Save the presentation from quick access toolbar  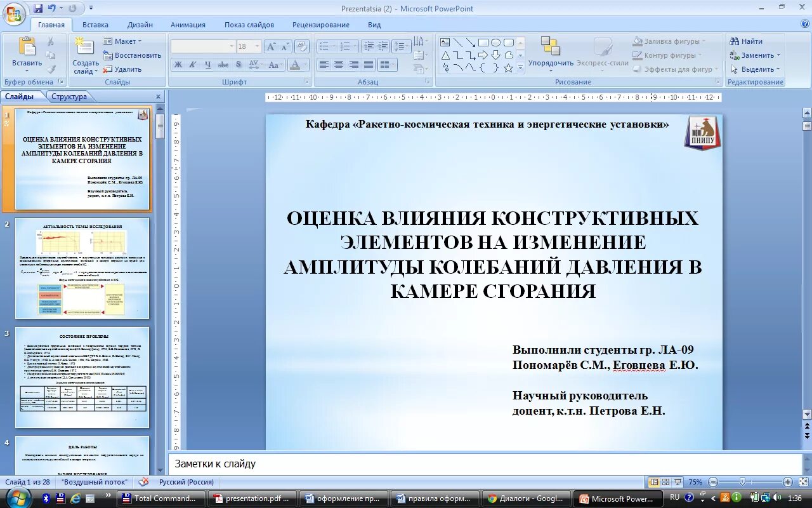[38, 8]
